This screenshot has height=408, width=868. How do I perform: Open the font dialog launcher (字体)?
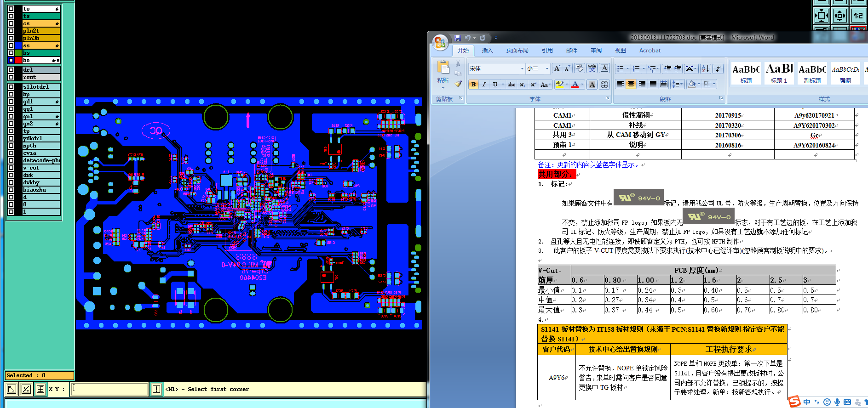(x=607, y=98)
